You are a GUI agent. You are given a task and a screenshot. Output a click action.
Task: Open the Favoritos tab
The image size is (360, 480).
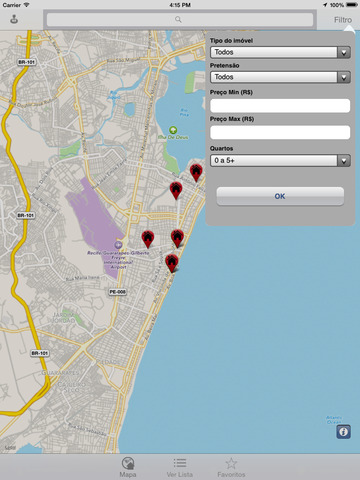click(x=231, y=467)
